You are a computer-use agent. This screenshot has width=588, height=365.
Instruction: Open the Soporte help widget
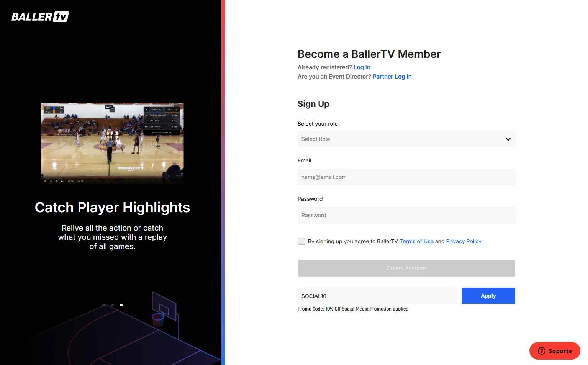(555, 351)
